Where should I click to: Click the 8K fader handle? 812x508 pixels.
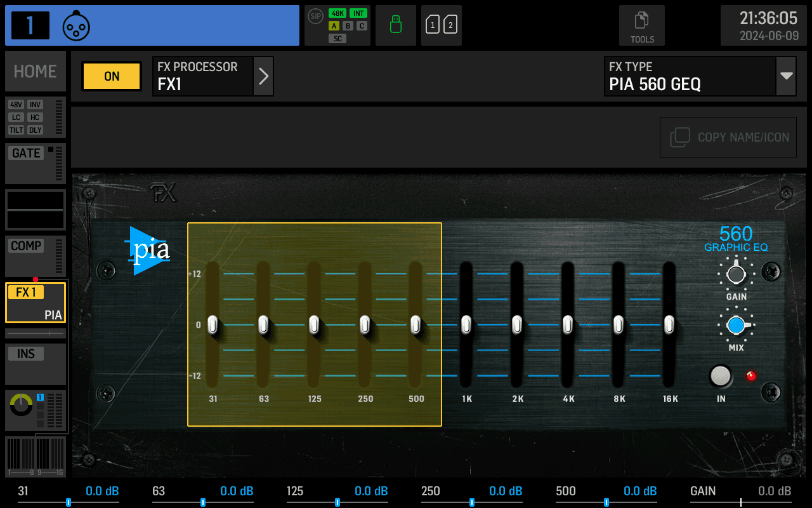[x=619, y=325]
